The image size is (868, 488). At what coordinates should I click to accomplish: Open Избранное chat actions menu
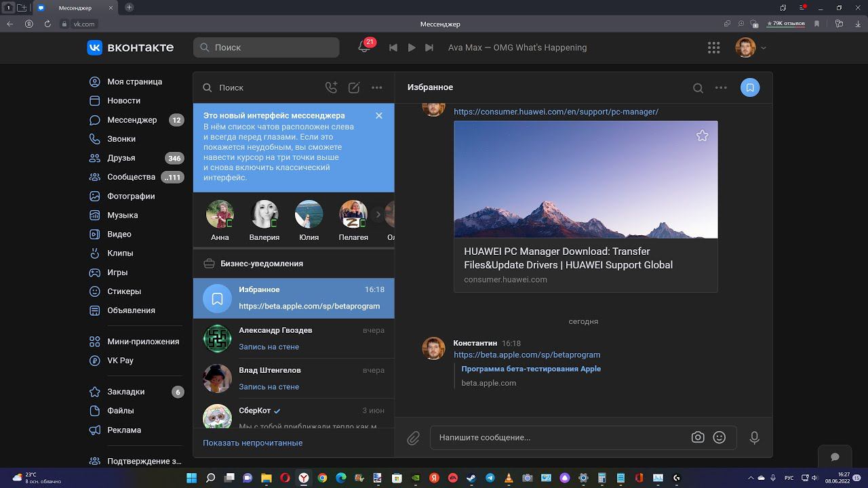point(721,87)
